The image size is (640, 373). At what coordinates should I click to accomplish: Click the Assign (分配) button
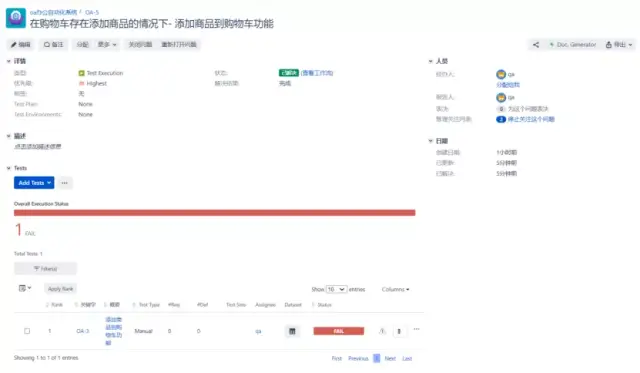82,44
